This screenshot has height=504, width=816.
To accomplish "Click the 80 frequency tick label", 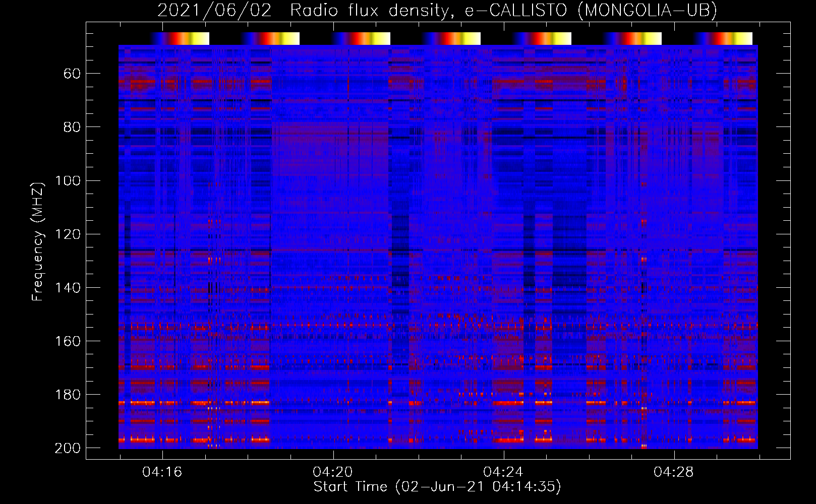I will (72, 128).
